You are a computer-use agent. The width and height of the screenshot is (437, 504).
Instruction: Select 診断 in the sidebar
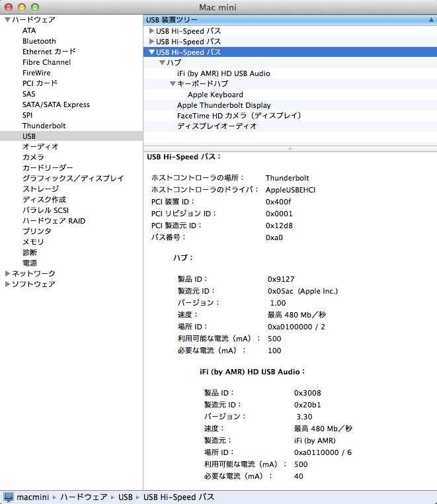click(x=30, y=252)
